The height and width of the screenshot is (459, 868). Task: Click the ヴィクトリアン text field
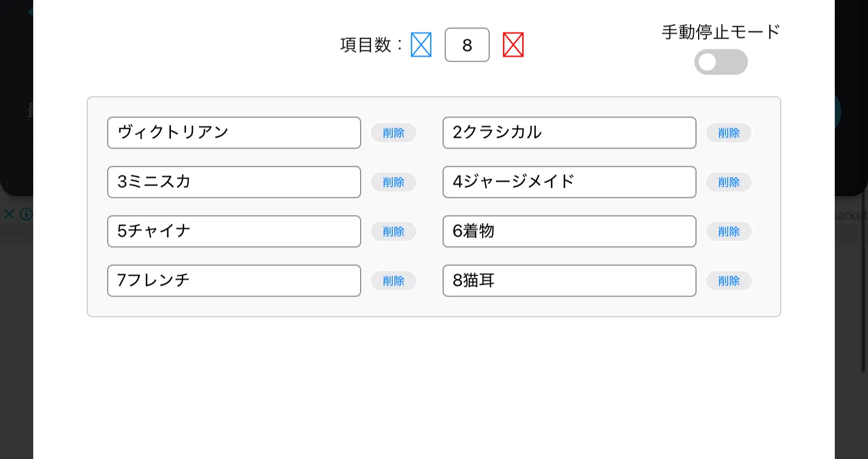click(234, 133)
